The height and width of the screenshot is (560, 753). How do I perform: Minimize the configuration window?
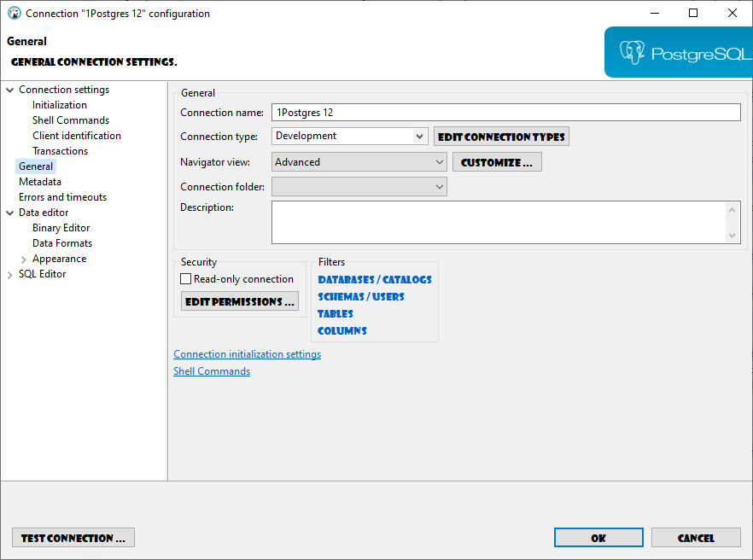(x=655, y=13)
